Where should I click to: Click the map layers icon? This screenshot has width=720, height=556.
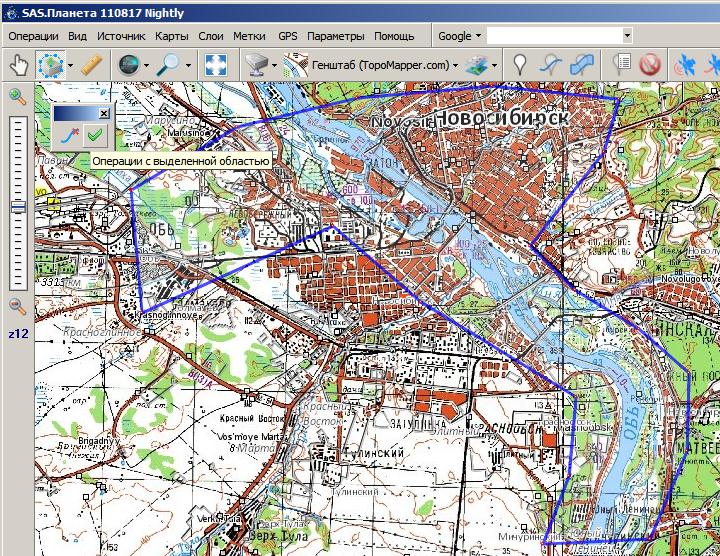(x=477, y=65)
